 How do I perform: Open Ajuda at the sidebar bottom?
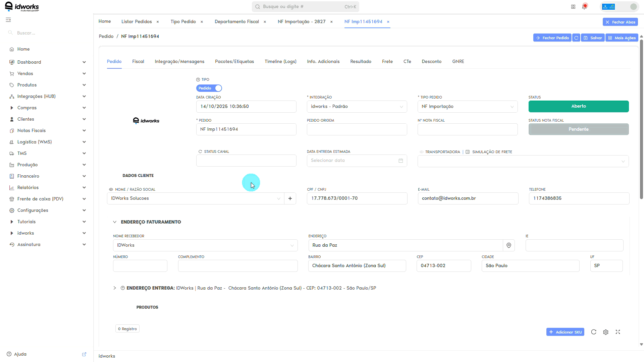[20, 354]
